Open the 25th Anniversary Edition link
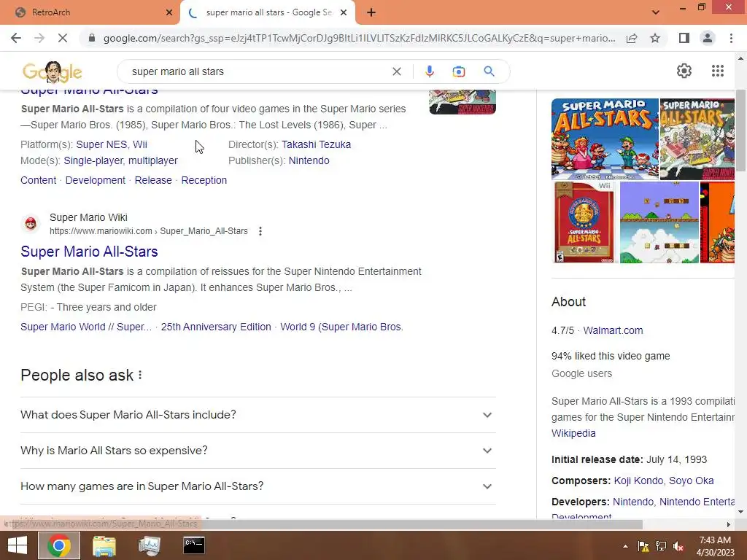Screen dimensions: 747x560 click(x=216, y=327)
